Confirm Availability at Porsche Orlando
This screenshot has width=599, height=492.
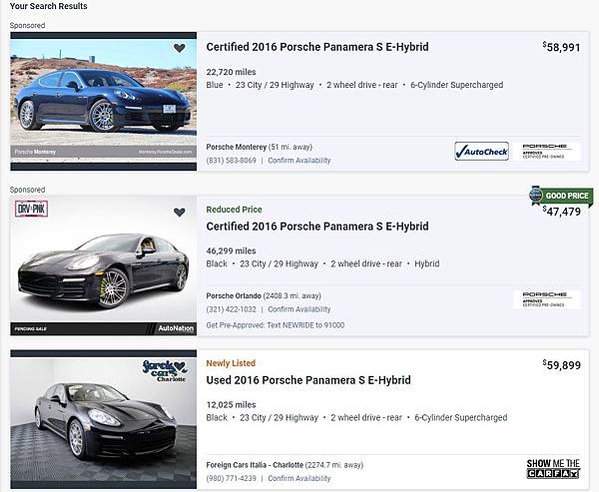299,309
